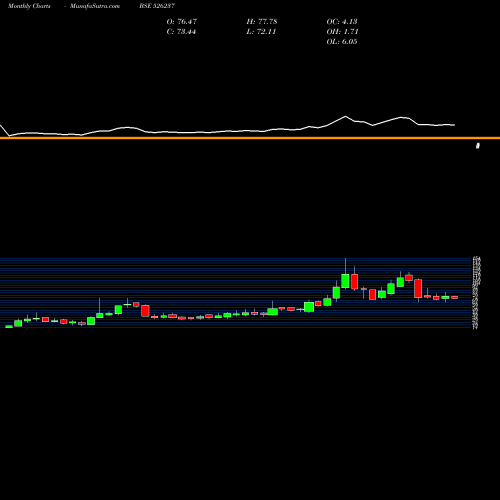Click the low value L: 72.11
Image resolution: width=500 pixels, height=500 pixels.
[261, 32]
